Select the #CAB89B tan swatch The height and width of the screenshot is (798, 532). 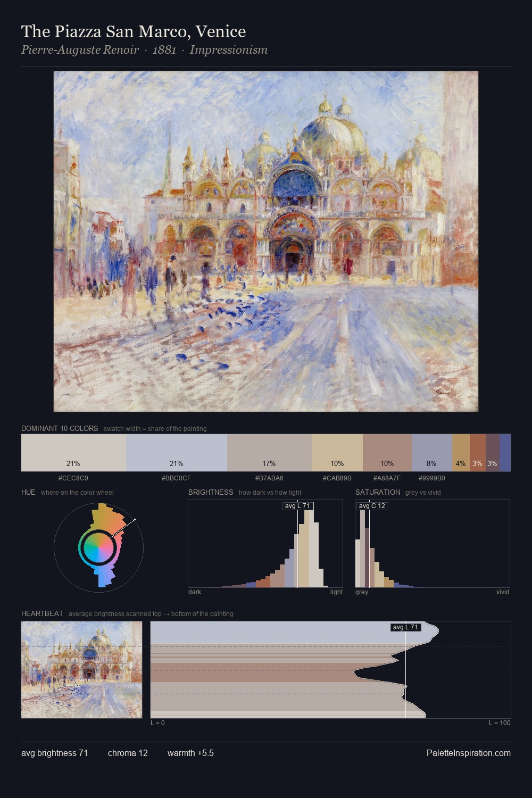click(x=337, y=453)
